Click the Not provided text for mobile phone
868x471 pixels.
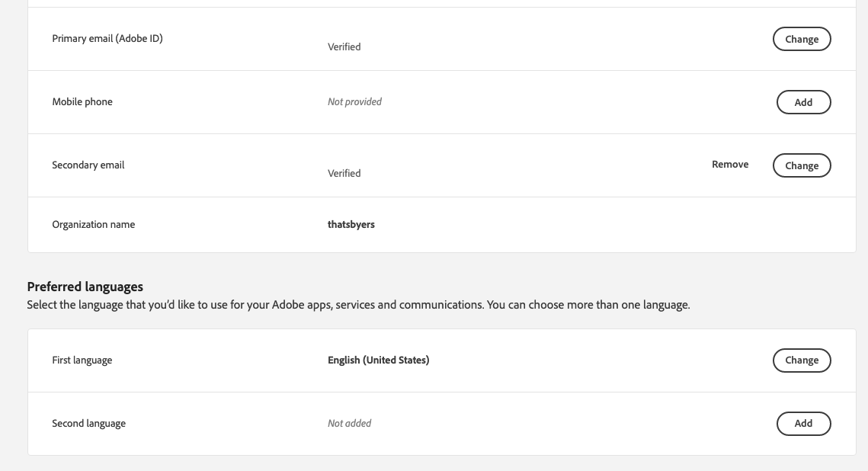[x=354, y=101]
